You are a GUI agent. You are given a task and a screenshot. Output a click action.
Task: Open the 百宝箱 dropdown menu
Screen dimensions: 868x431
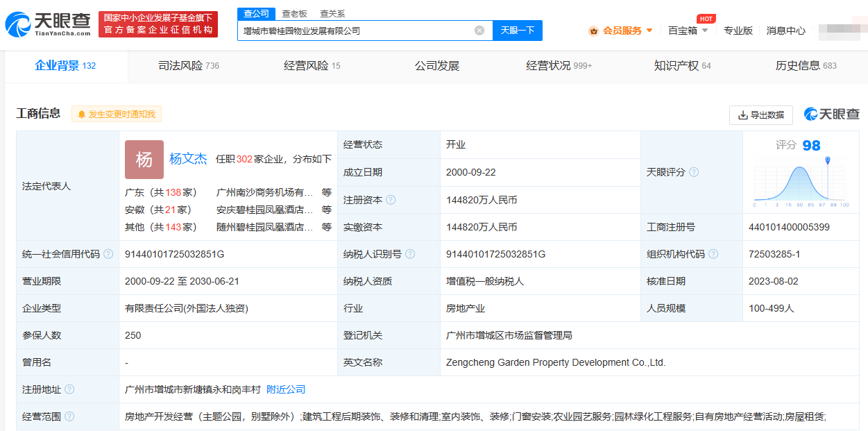688,31
